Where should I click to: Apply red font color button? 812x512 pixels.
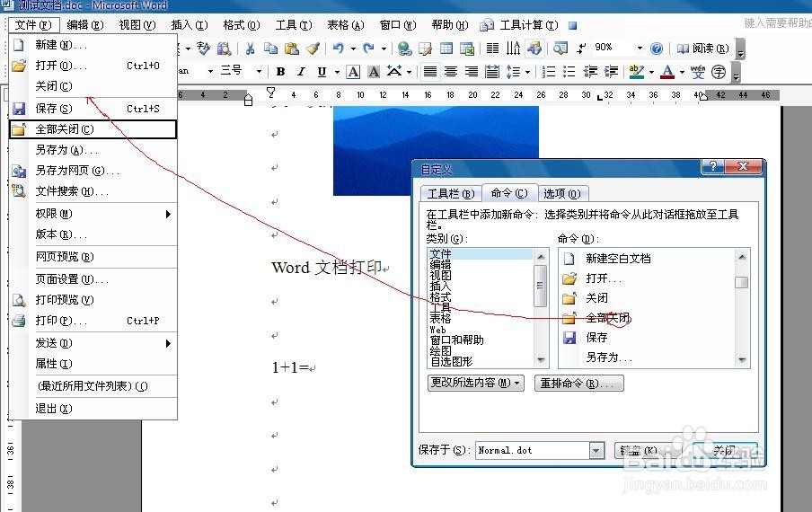pos(667,72)
